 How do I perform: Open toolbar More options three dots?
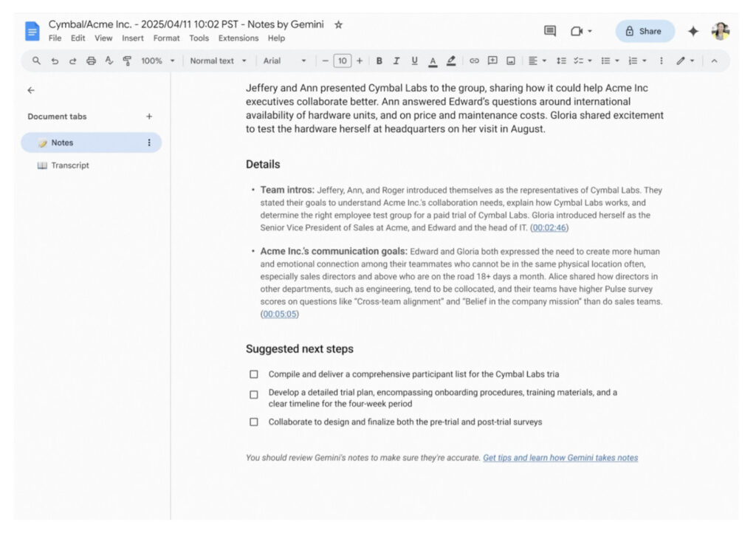pos(661,61)
